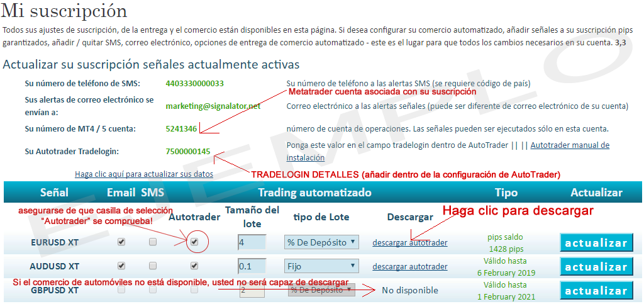
Task: Select the Tradelogin value 7500000145
Action: pos(188,151)
